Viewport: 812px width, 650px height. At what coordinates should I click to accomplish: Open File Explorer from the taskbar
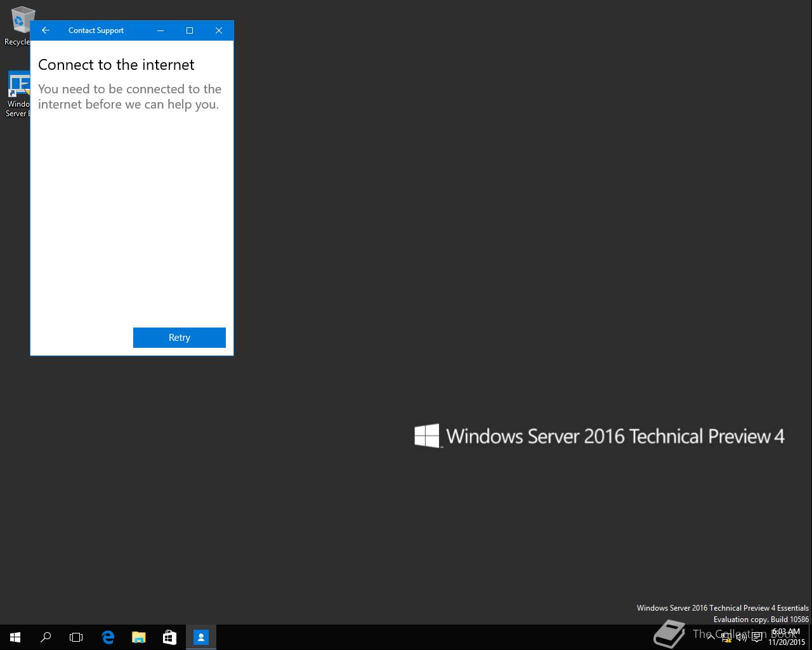click(138, 637)
